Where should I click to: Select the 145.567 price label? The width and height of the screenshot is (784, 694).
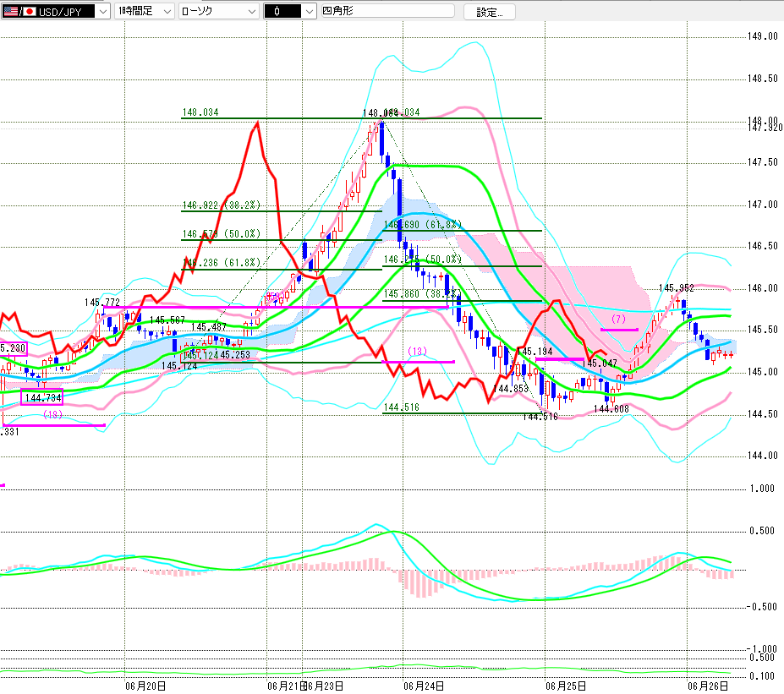167,320
